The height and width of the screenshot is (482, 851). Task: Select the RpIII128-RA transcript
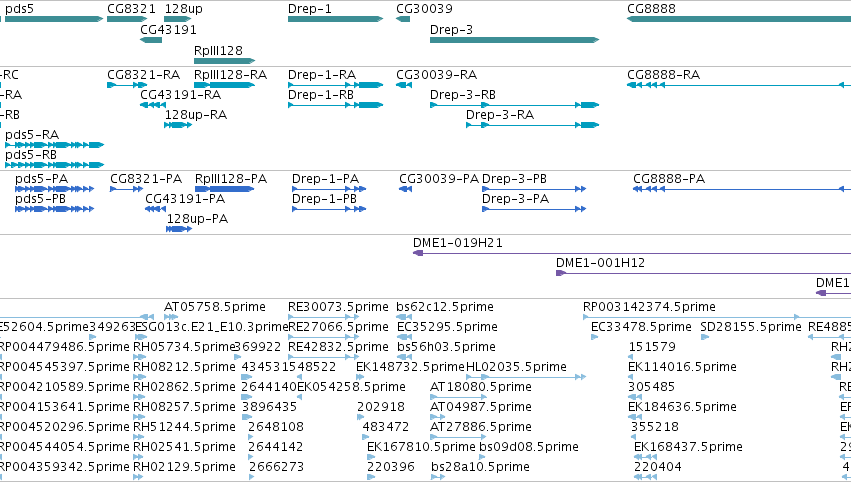click(224, 85)
